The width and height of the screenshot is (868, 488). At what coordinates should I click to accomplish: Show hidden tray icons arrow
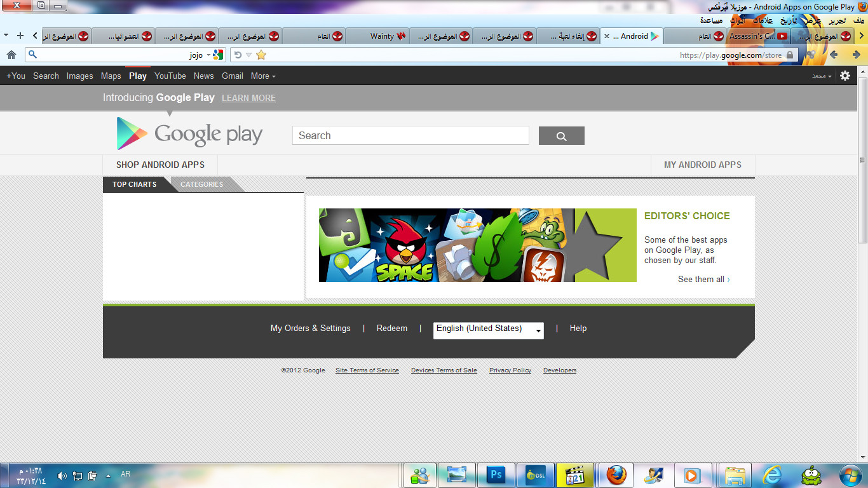click(x=108, y=475)
